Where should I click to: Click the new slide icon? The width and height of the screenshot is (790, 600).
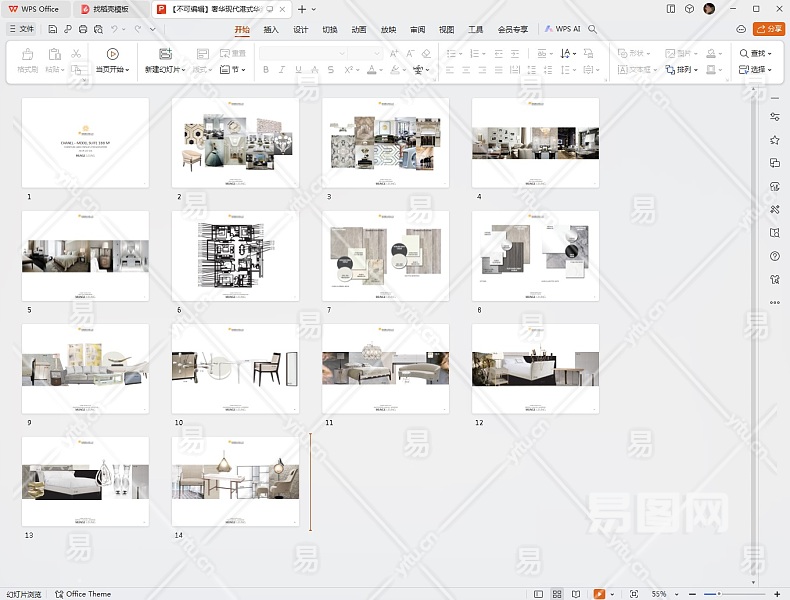[x=165, y=54]
